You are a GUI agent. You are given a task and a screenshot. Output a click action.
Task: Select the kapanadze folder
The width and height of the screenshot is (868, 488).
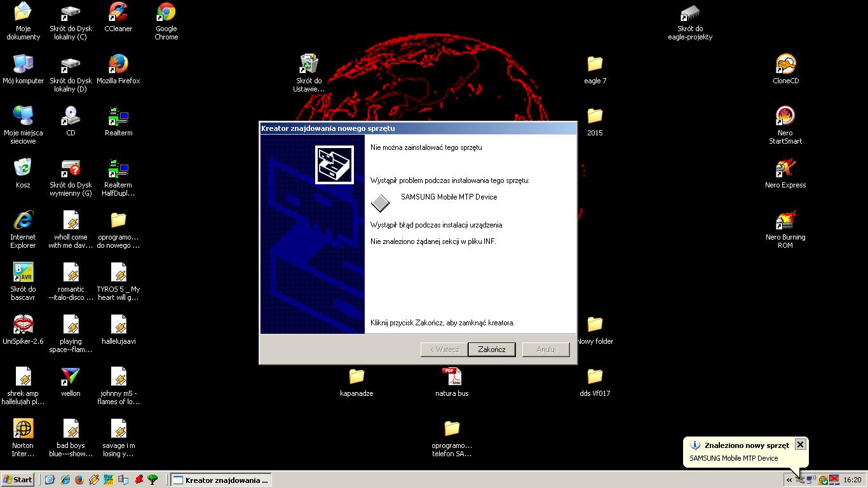click(356, 382)
